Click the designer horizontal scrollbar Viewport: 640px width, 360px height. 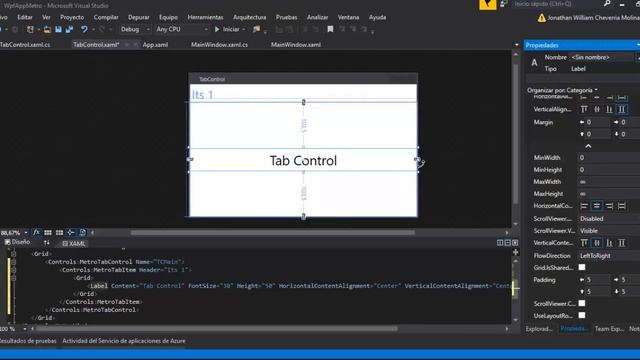click(272, 233)
